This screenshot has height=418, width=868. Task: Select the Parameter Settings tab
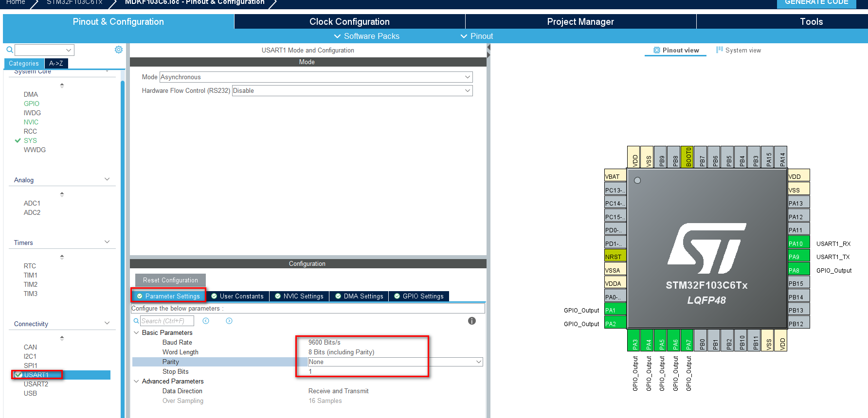pos(168,296)
